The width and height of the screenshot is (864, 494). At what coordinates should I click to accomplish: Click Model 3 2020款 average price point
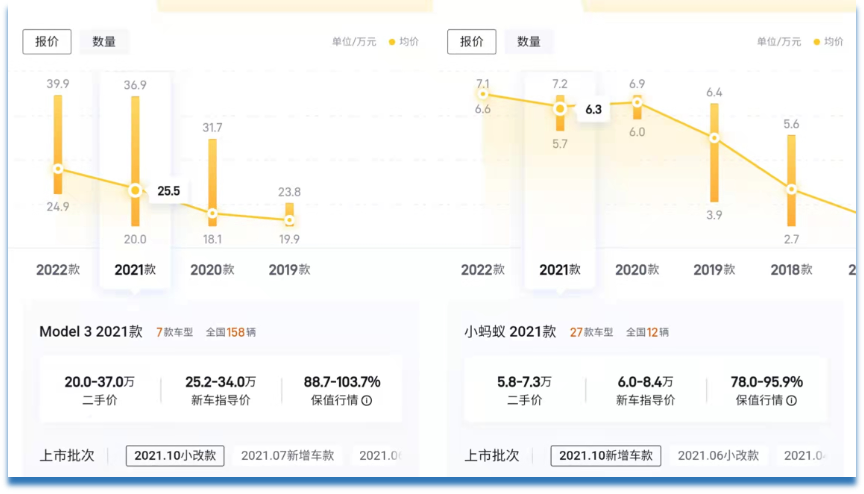(x=212, y=214)
